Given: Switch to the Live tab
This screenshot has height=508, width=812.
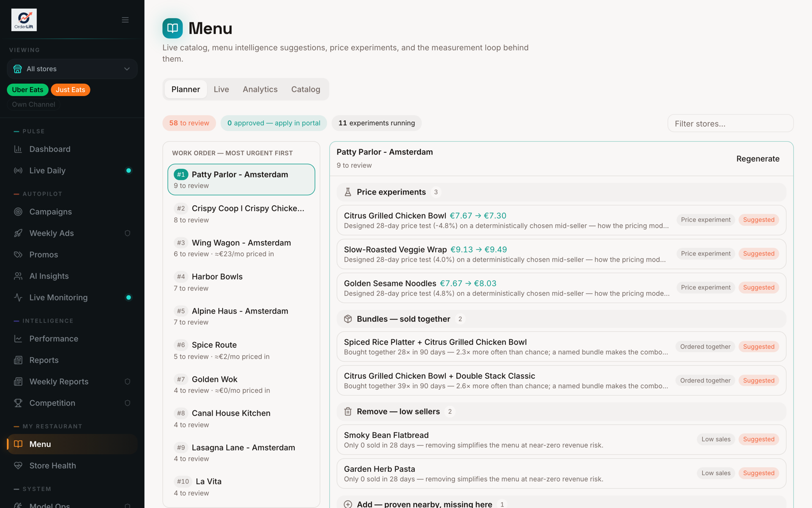Looking at the screenshot, I should point(221,89).
